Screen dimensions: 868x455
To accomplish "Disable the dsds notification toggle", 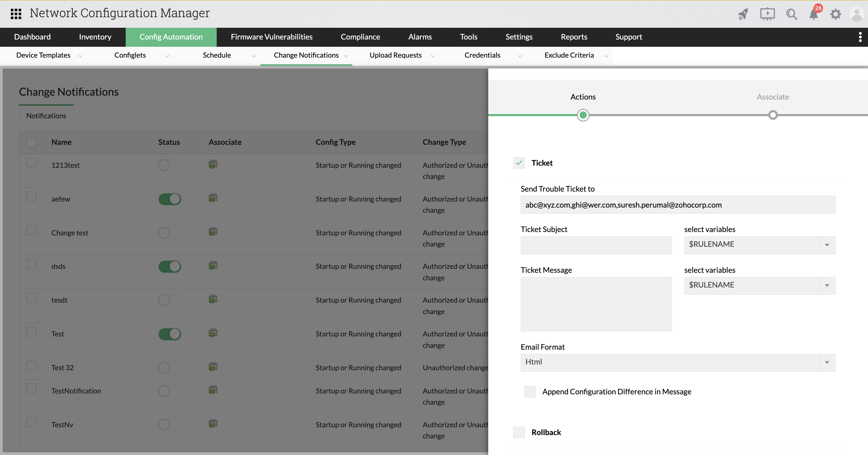I will [169, 266].
